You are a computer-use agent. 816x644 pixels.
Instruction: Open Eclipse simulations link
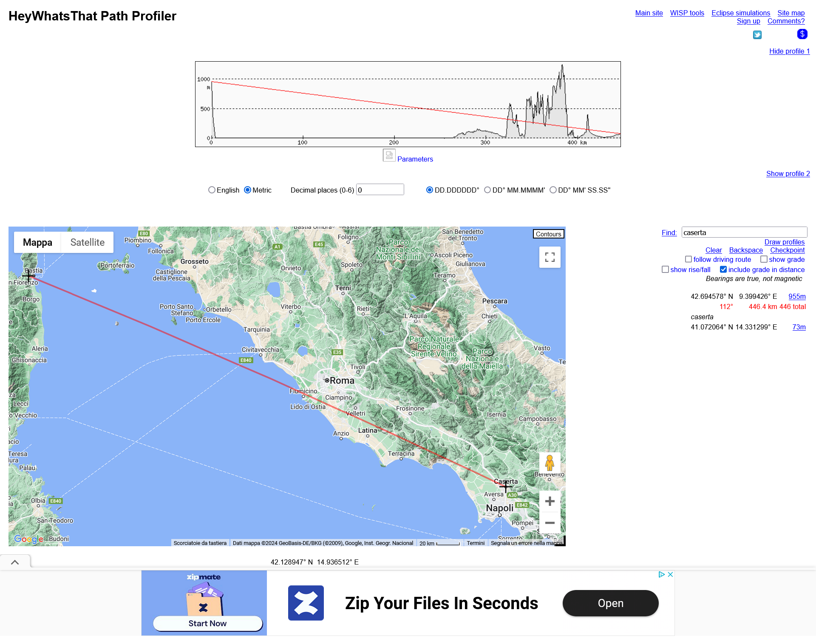[741, 13]
